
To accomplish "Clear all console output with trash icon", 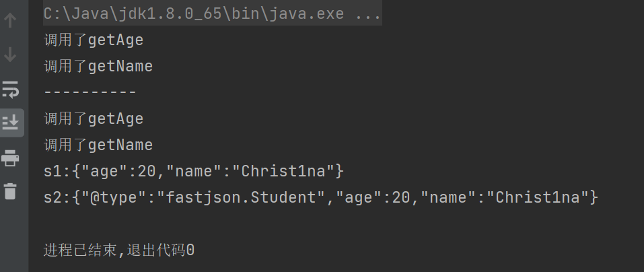I will tap(10, 191).
